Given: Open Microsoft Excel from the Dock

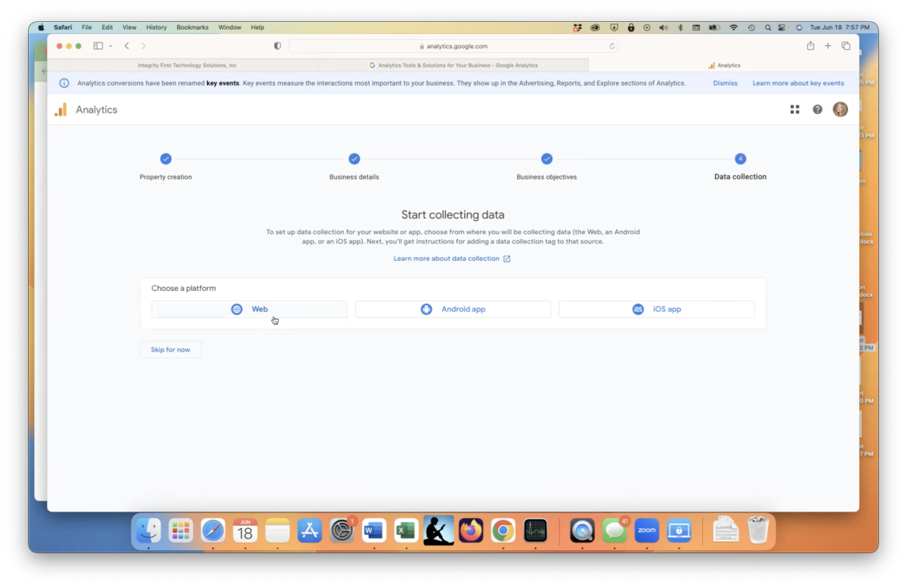Looking at the screenshot, I should pyautogui.click(x=406, y=531).
